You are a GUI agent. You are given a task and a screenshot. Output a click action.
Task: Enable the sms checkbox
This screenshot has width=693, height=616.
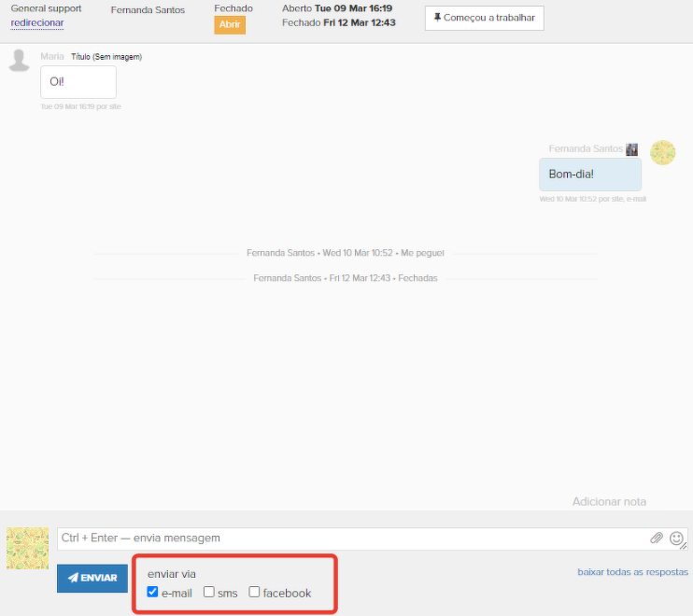click(x=209, y=592)
